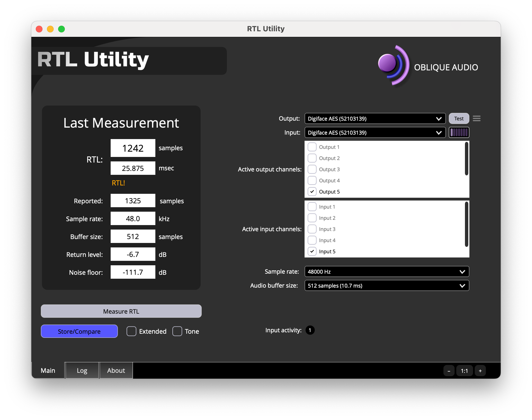Image resolution: width=532 pixels, height=420 pixels.
Task: Click the Reported samples value 1325
Action: [x=133, y=201]
